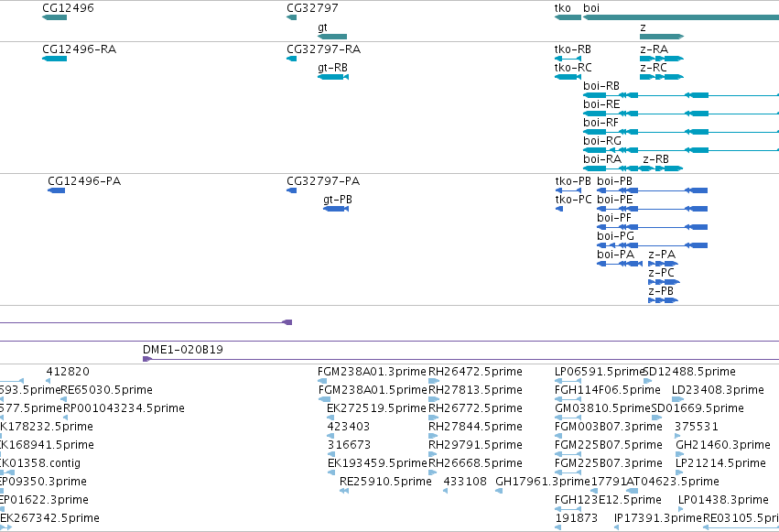The image size is (779, 532).
Task: Select the boi-RB transcript label
Action: click(601, 86)
